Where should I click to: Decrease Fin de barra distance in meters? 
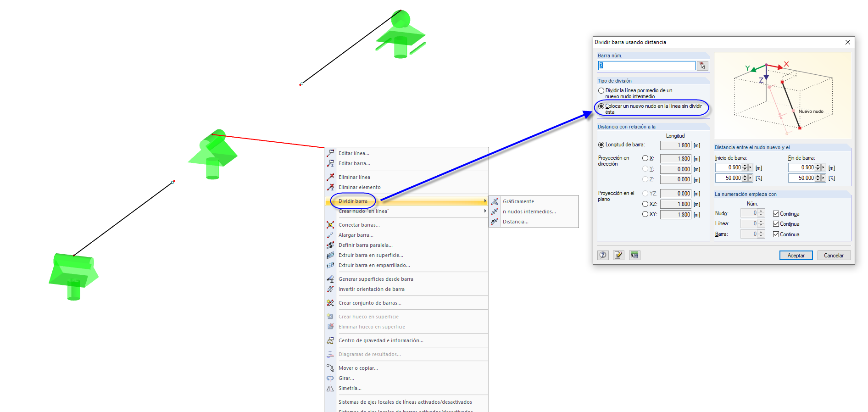[818, 169]
